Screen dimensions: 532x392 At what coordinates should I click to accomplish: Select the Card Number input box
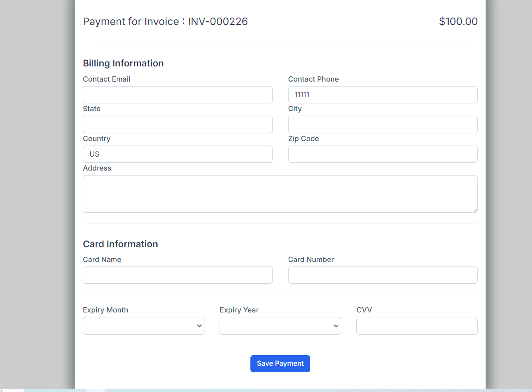tap(383, 275)
